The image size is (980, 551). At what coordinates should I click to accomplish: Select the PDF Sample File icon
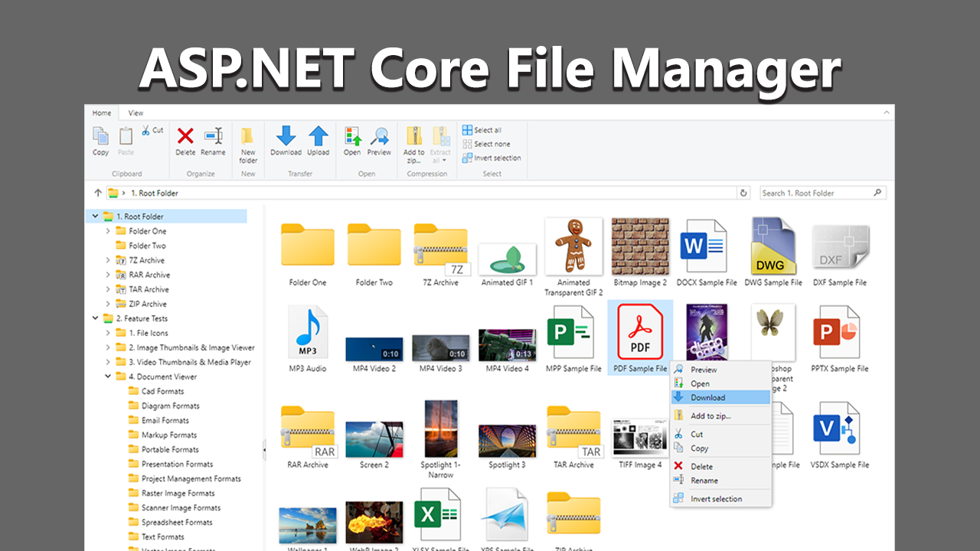click(x=640, y=333)
